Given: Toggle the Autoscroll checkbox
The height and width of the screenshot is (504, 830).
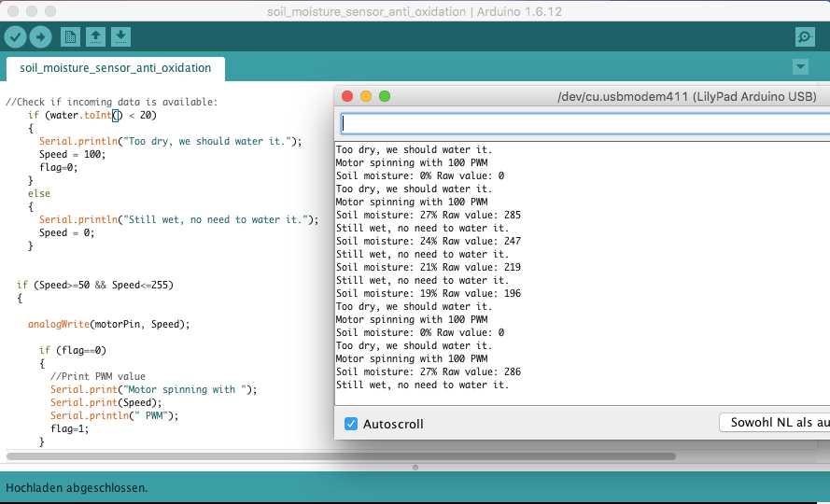Looking at the screenshot, I should tap(351, 424).
